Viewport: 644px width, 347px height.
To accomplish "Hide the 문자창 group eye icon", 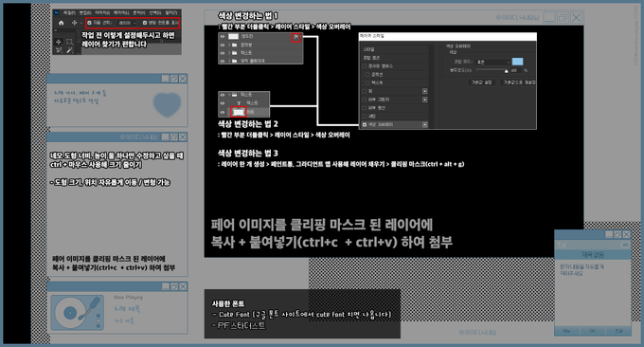I will 223,45.
